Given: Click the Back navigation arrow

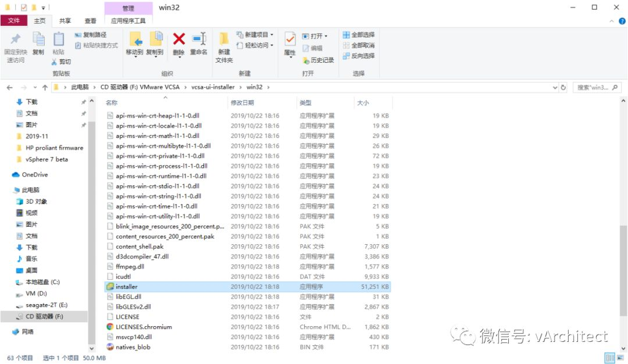Looking at the screenshot, I should pos(10,87).
